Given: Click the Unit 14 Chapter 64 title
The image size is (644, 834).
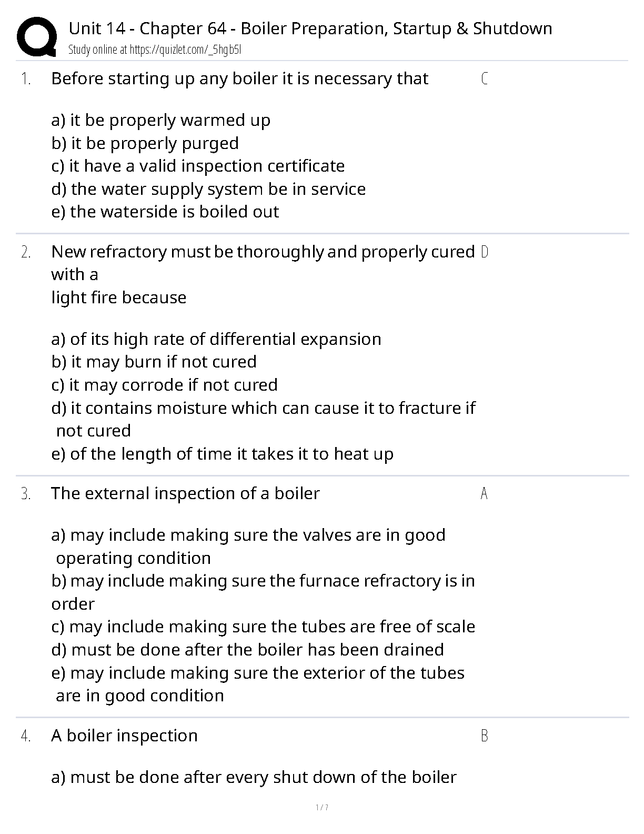Looking at the screenshot, I should pos(310,28).
